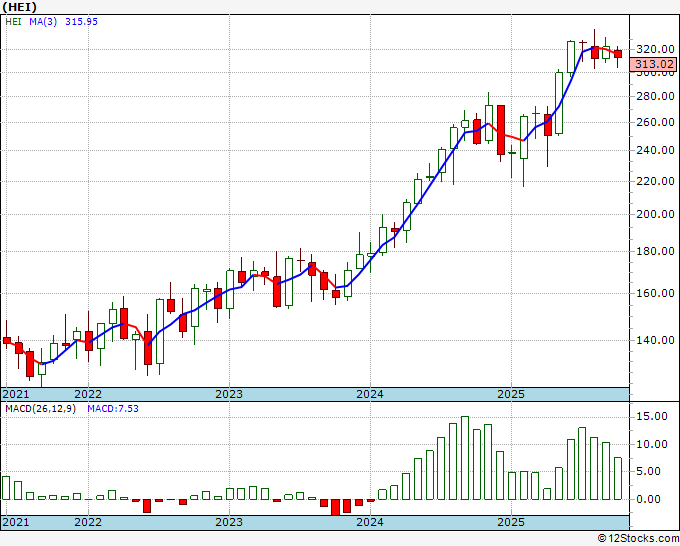Click the 140.00 price axis label
This screenshot has height=546, width=680.
point(655,340)
